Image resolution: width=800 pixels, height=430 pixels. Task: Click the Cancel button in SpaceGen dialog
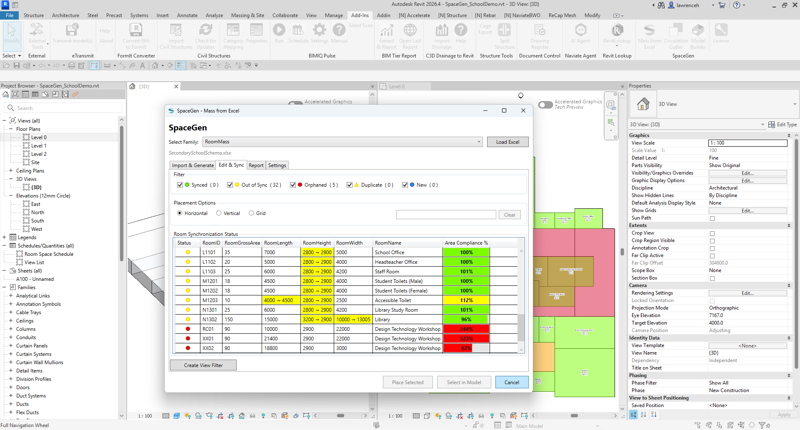pyautogui.click(x=512, y=382)
